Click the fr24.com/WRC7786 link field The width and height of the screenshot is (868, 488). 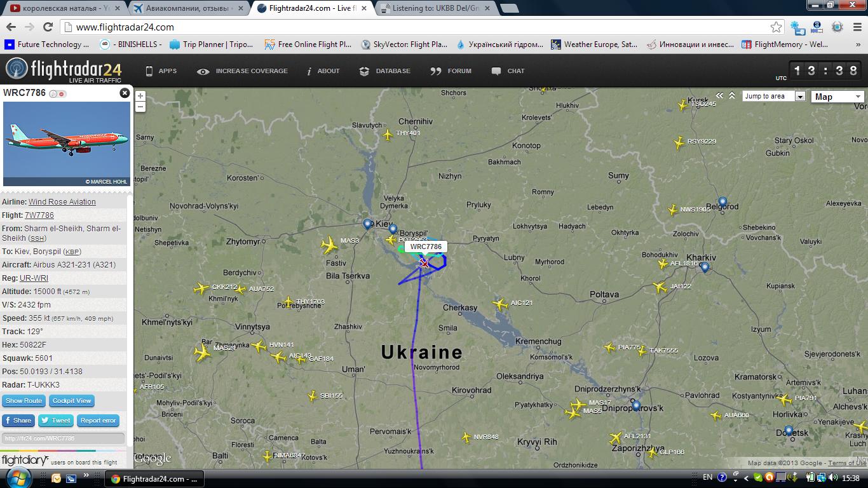pyautogui.click(x=64, y=438)
